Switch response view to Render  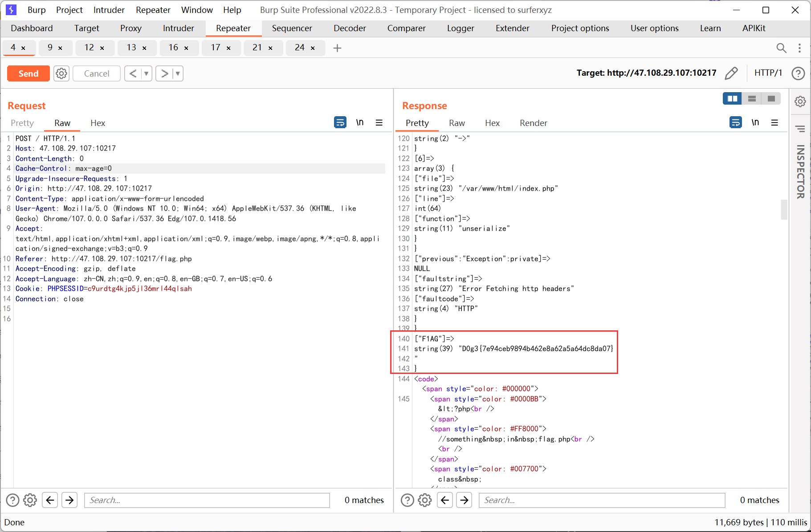(x=533, y=123)
